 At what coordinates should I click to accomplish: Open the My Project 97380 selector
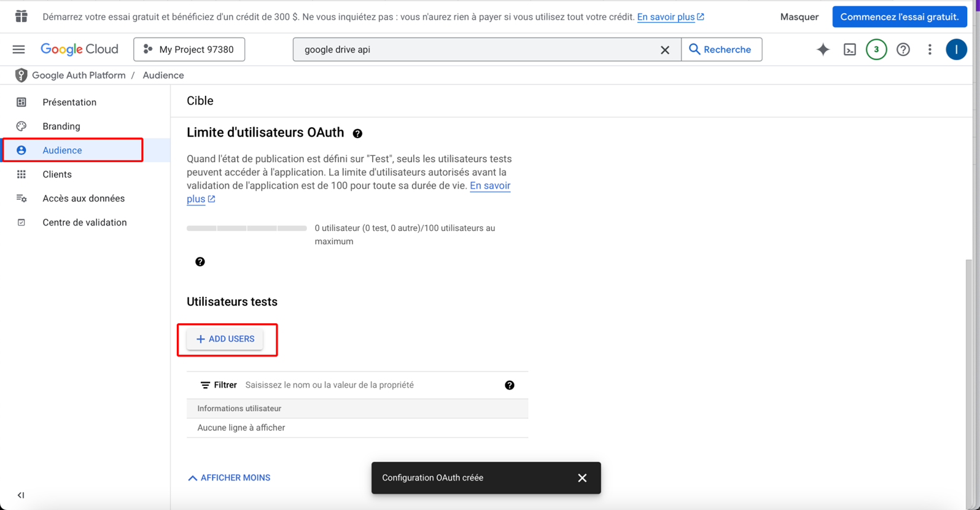tap(189, 49)
